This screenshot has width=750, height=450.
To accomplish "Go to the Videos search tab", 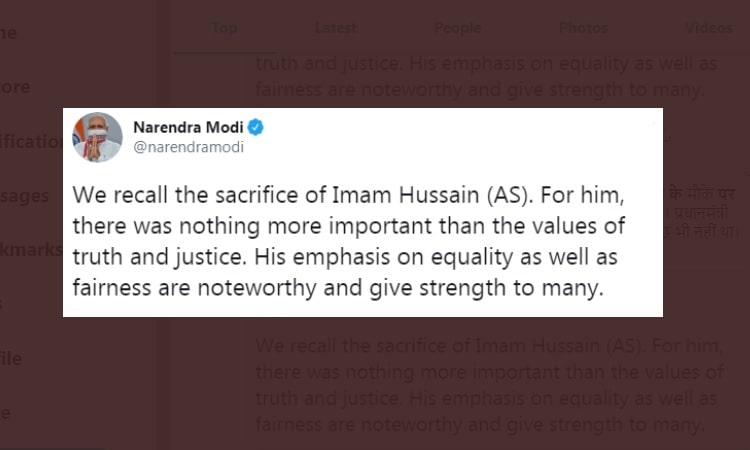I will click(x=709, y=28).
